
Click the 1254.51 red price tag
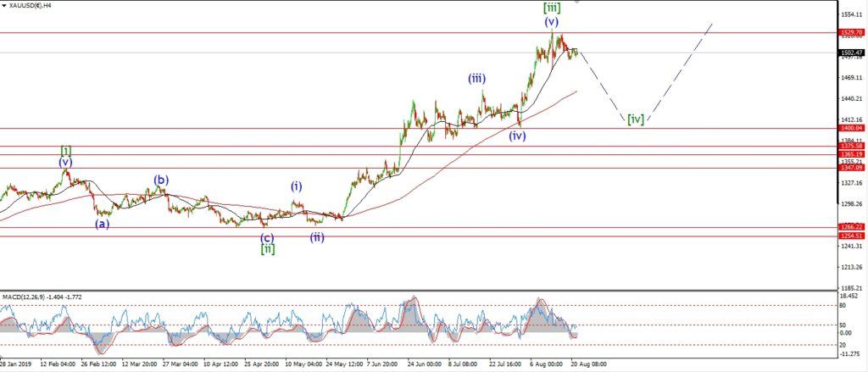click(851, 236)
